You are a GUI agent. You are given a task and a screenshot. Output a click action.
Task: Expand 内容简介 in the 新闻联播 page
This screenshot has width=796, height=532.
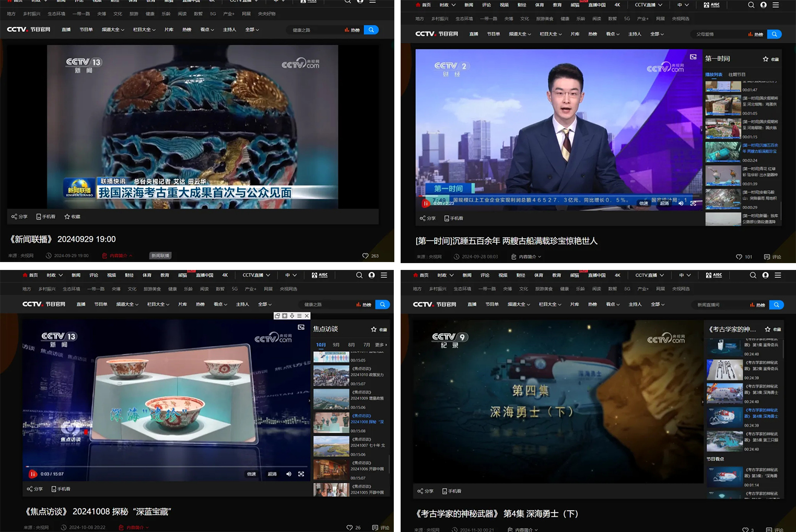pos(117,256)
